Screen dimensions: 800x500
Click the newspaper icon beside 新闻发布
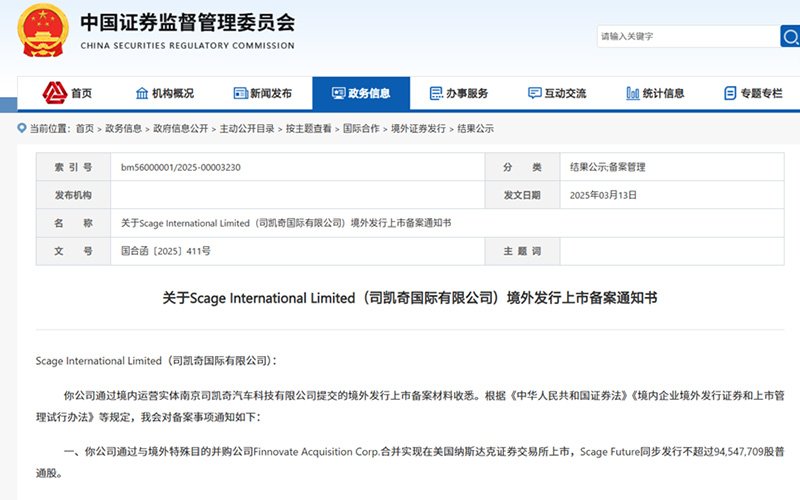(240, 93)
